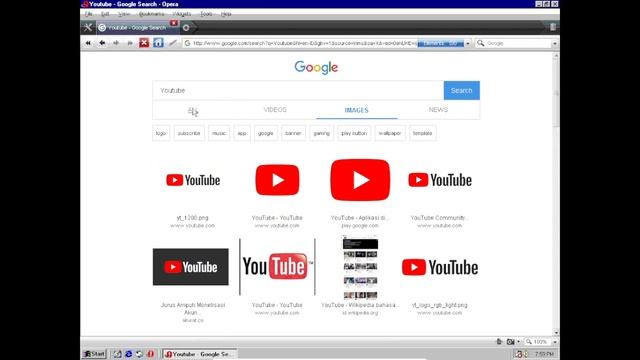Screen dimensions: 640x360
Task: Expand the show images options arrow
Action: pos(518,342)
